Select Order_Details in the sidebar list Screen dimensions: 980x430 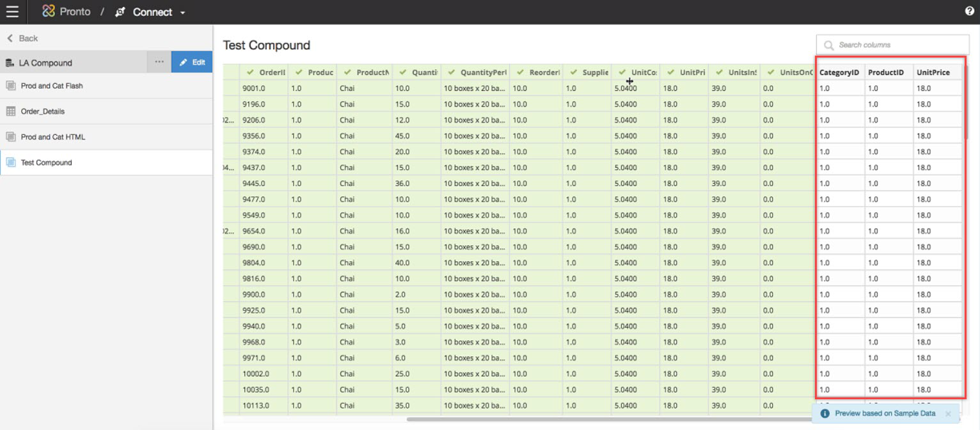point(42,111)
